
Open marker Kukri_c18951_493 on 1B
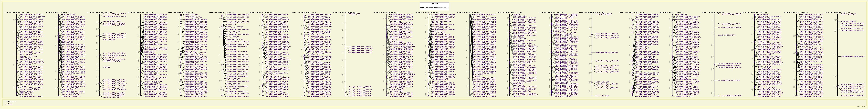(x=69, y=15)
